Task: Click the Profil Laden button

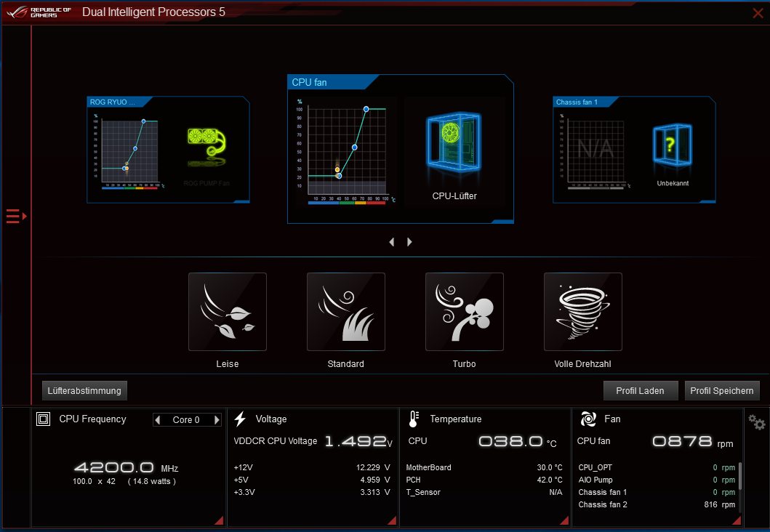Action: click(x=641, y=391)
